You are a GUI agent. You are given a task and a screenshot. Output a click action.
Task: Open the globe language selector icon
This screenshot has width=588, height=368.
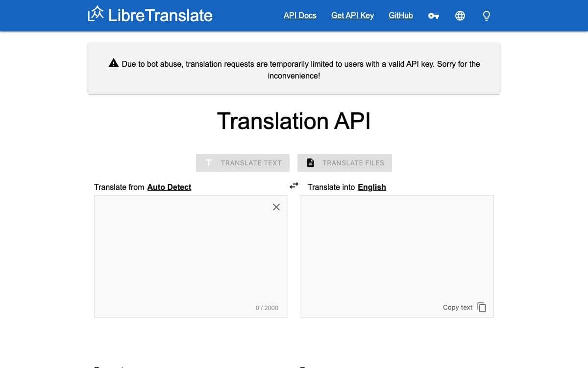coord(460,16)
